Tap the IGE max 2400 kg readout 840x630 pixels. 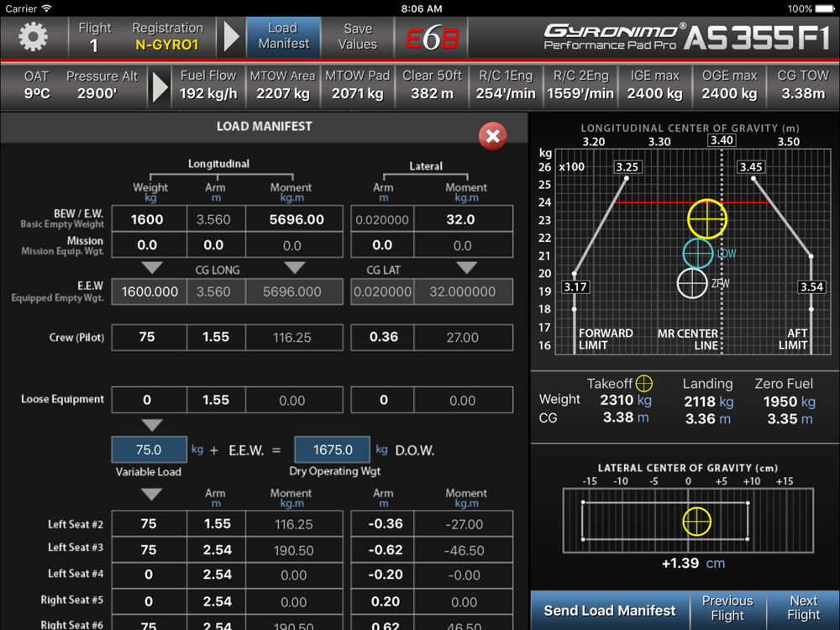654,85
